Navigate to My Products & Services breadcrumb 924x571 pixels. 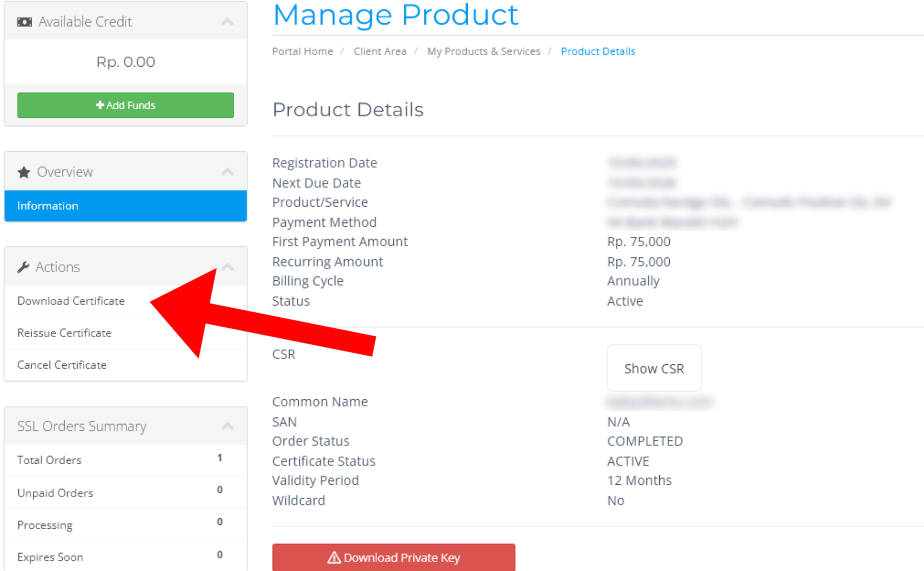pos(483,51)
